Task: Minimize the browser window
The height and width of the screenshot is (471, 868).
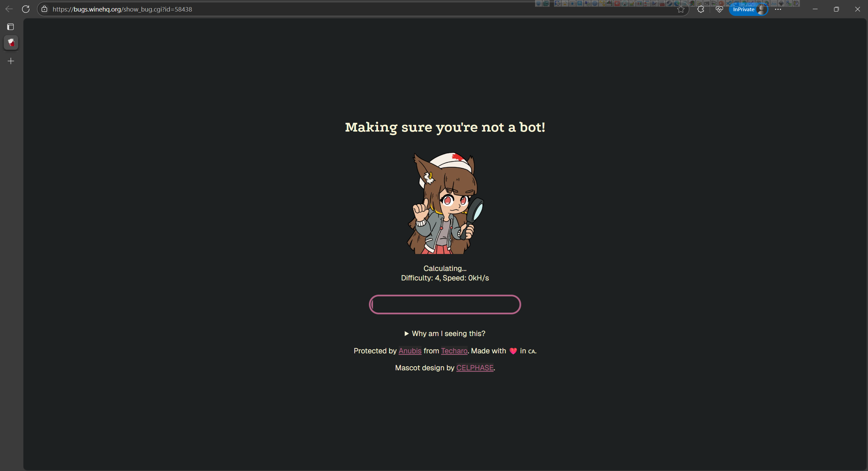Action: 815,9
